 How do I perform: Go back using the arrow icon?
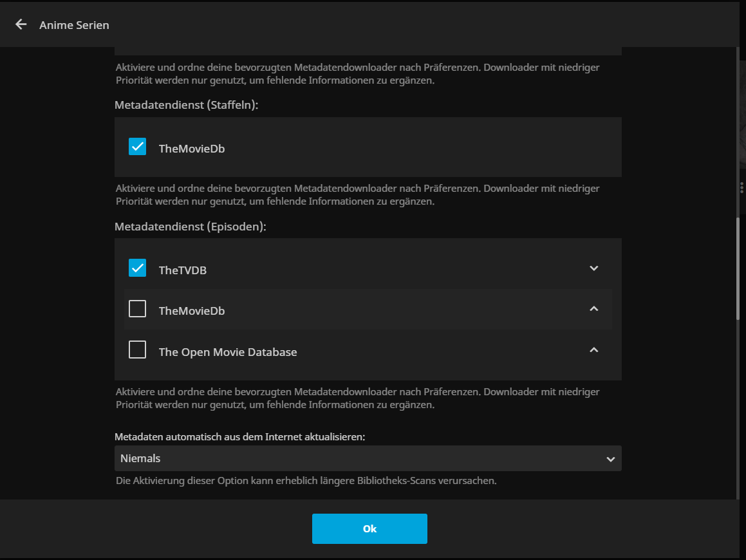[21, 24]
